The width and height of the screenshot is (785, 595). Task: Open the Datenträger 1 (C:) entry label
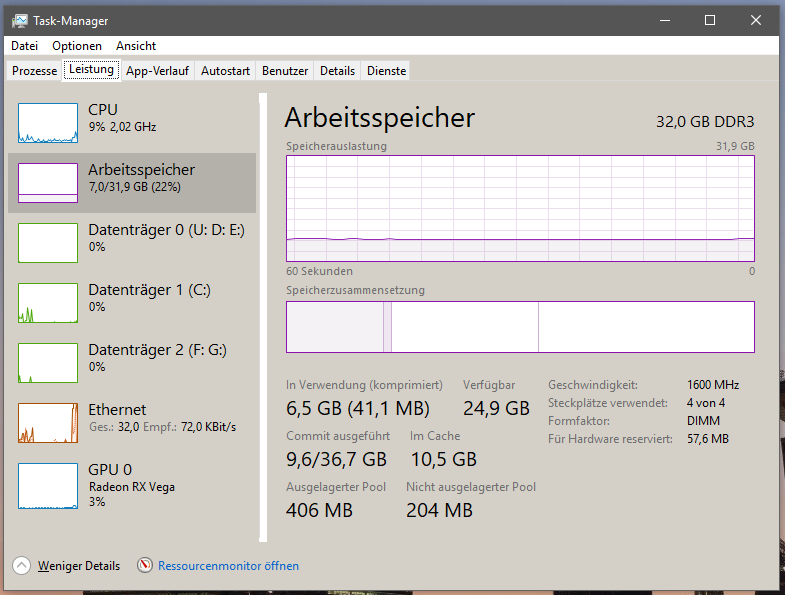149,290
